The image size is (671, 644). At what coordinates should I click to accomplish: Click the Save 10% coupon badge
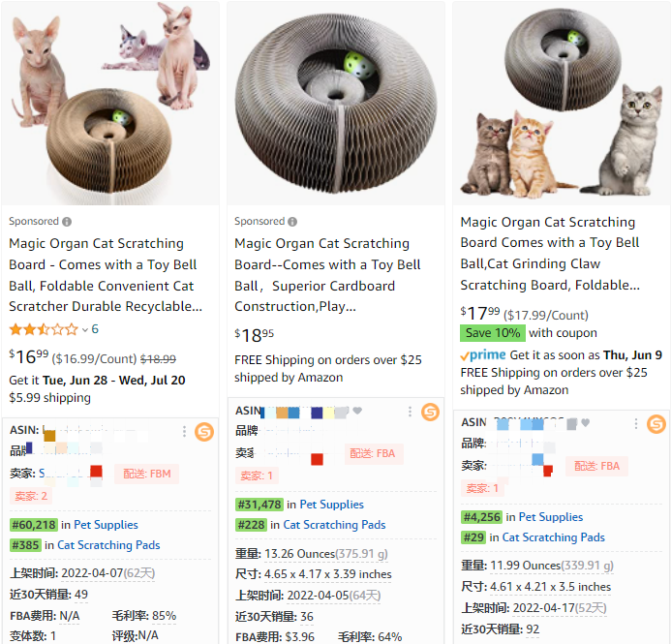[x=493, y=333]
